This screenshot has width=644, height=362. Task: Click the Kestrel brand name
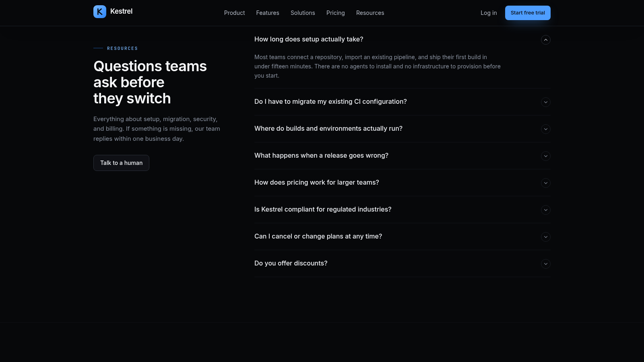(121, 11)
